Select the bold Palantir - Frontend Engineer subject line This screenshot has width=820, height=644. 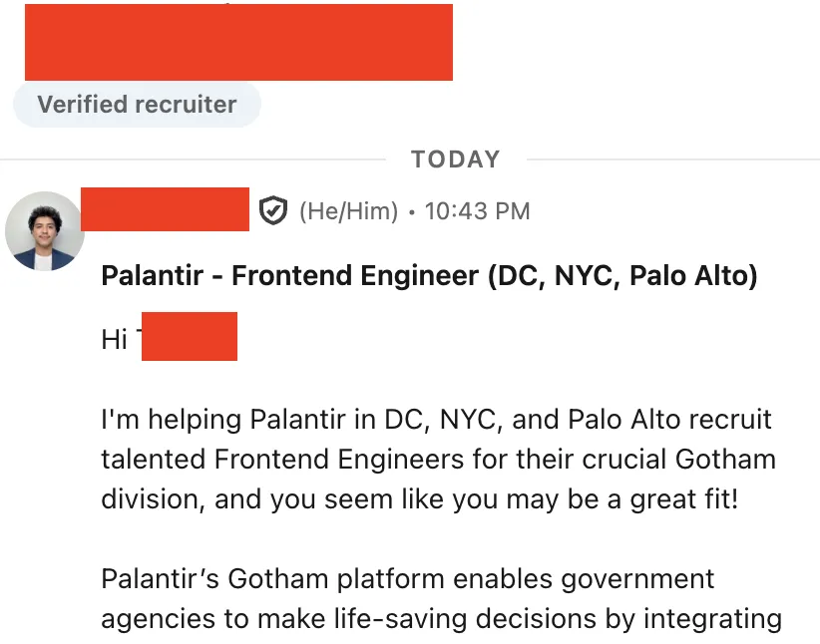pos(429,275)
